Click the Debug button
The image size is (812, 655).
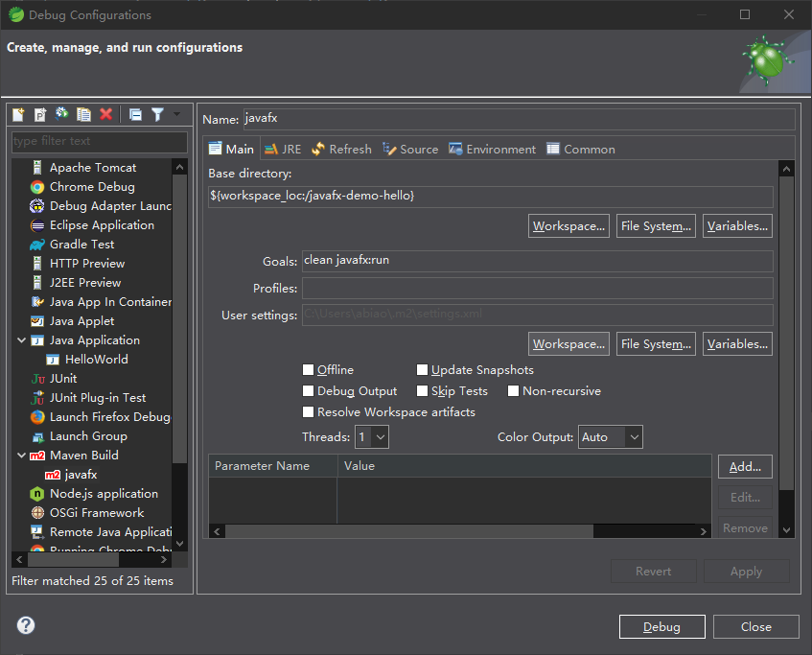pyautogui.click(x=661, y=627)
